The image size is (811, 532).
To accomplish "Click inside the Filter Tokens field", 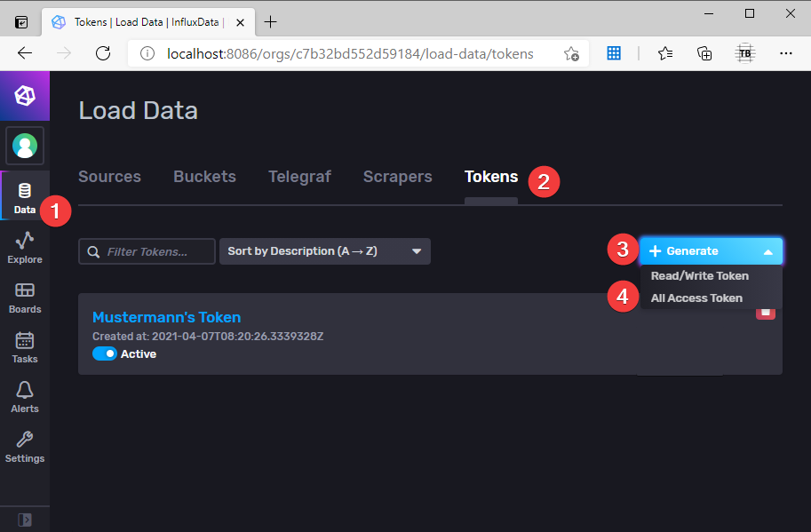I will [x=147, y=251].
